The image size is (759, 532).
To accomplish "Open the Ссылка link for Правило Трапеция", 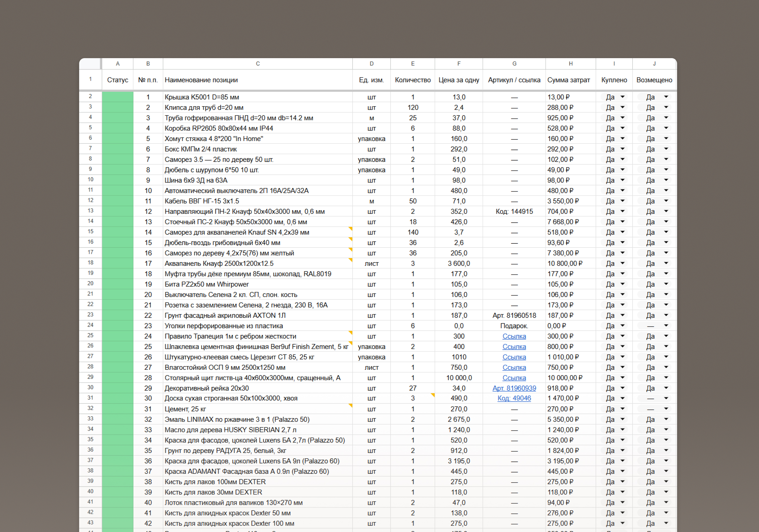I will pyautogui.click(x=514, y=336).
